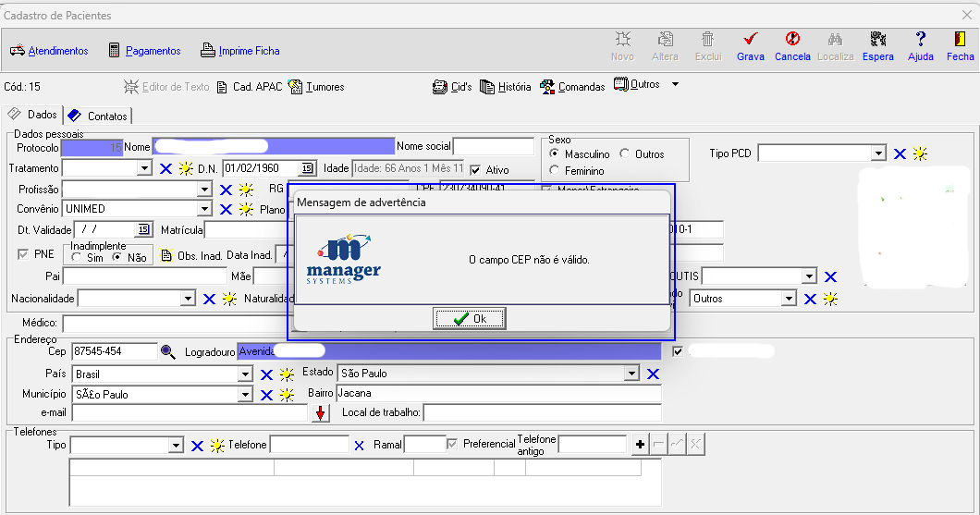Close the Cadastro de Pacientes window
The image size is (980, 515).
click(x=966, y=15)
